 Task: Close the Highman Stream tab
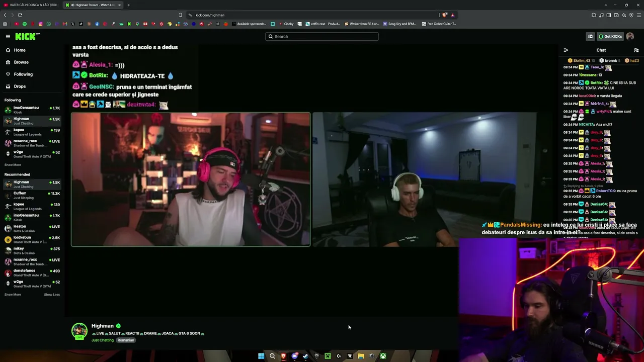click(x=119, y=5)
